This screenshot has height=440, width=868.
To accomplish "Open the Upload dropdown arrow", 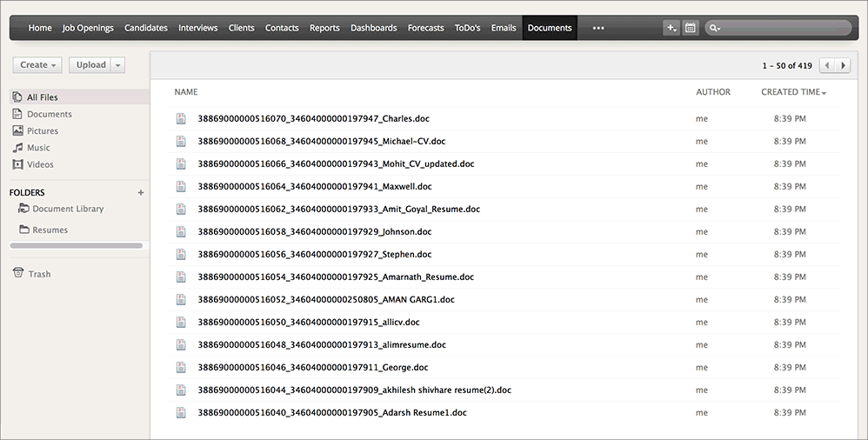I will click(118, 65).
